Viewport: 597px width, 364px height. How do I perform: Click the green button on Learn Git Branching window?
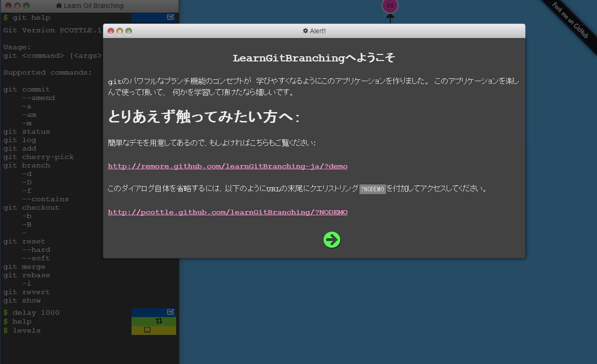[26, 6]
